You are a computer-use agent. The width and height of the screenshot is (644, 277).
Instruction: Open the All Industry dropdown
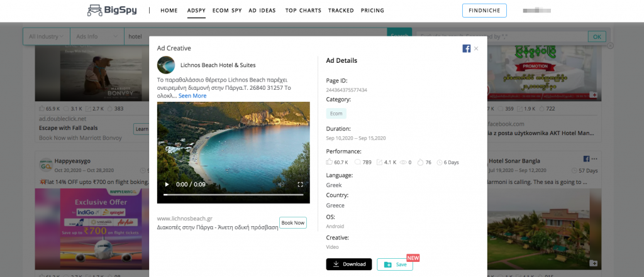point(47,36)
